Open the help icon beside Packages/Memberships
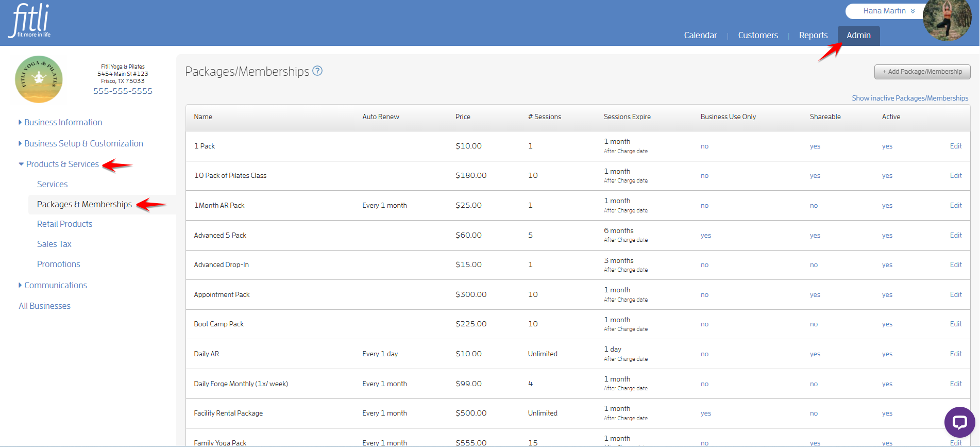Screen dimensions: 980x447 pyautogui.click(x=318, y=71)
